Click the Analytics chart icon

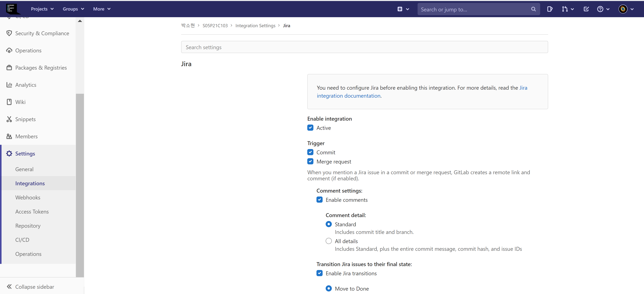[9, 85]
